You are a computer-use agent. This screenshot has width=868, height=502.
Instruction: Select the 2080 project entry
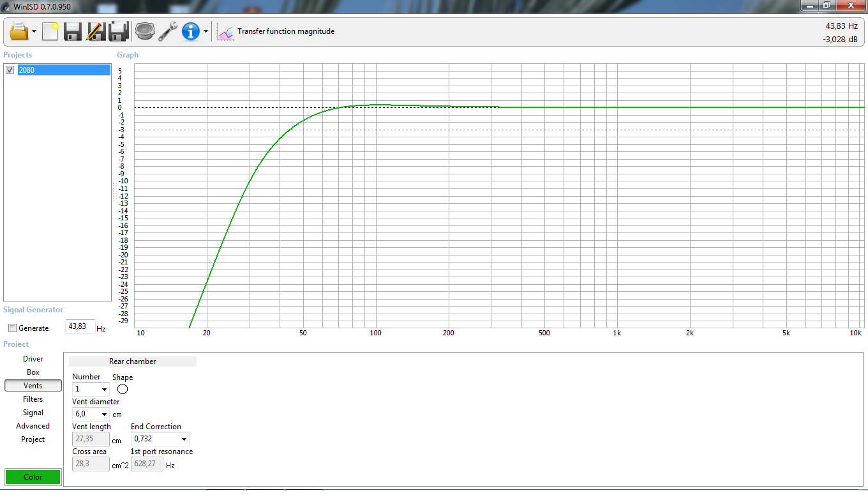63,70
